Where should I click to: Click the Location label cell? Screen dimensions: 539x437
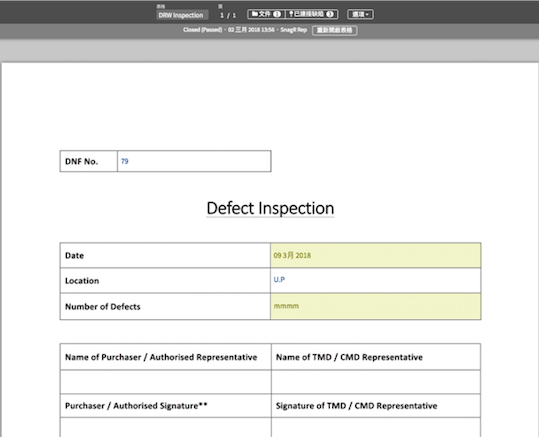[x=165, y=281]
